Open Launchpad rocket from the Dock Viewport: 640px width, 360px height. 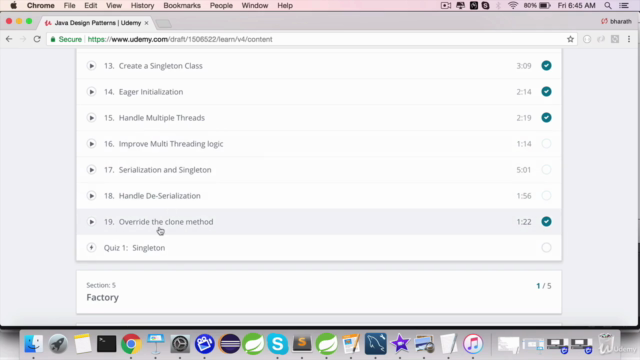(x=58, y=344)
